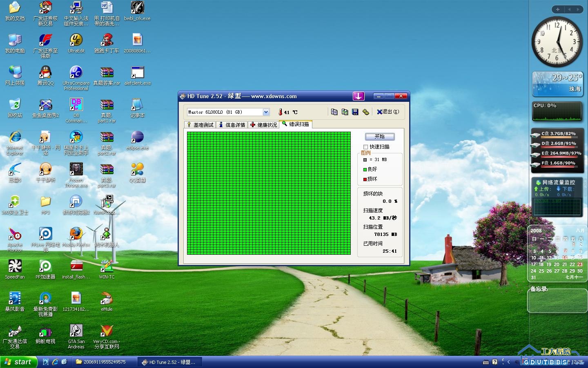Open the GTA San Andreas shortcut
This screenshot has height=368, width=588.
pyautogui.click(x=76, y=337)
